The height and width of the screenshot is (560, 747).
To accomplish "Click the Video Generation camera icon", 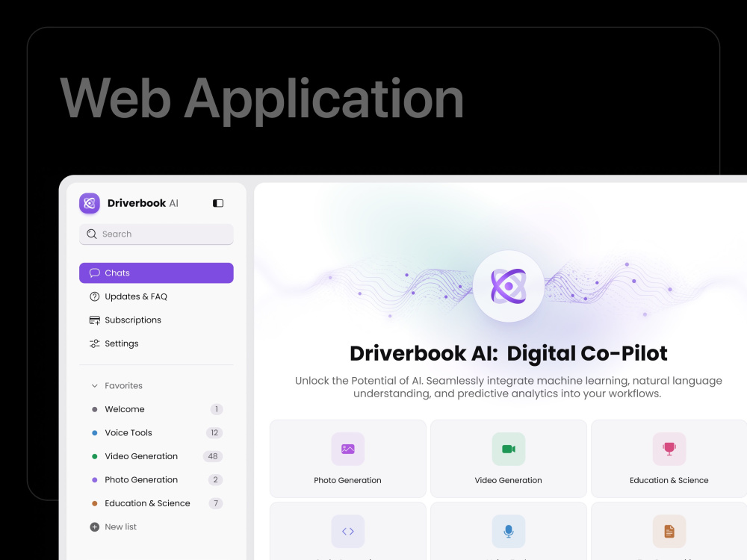I will click(x=509, y=449).
